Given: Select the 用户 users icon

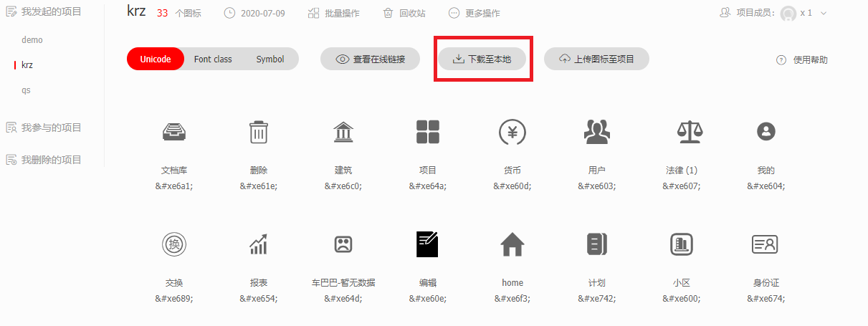Looking at the screenshot, I should pyautogui.click(x=597, y=132).
